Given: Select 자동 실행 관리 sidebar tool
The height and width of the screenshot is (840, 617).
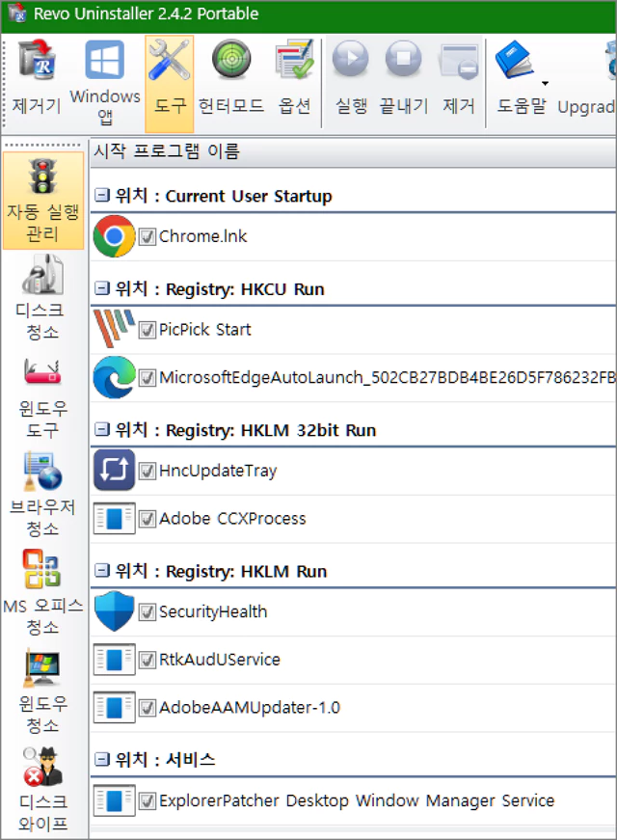Looking at the screenshot, I should pyautogui.click(x=42, y=201).
